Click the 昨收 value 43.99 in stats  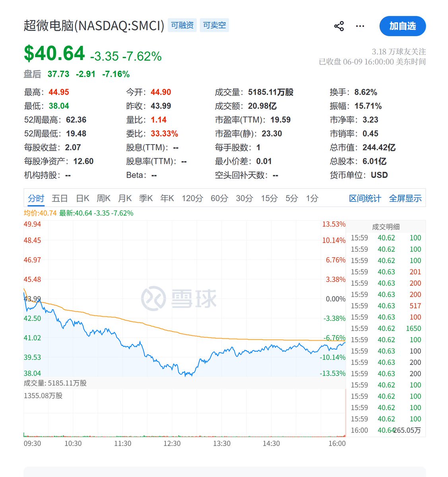tap(161, 106)
